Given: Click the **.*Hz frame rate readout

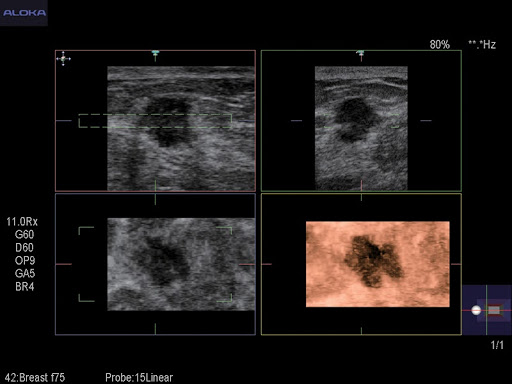Looking at the screenshot, I should coord(482,45).
